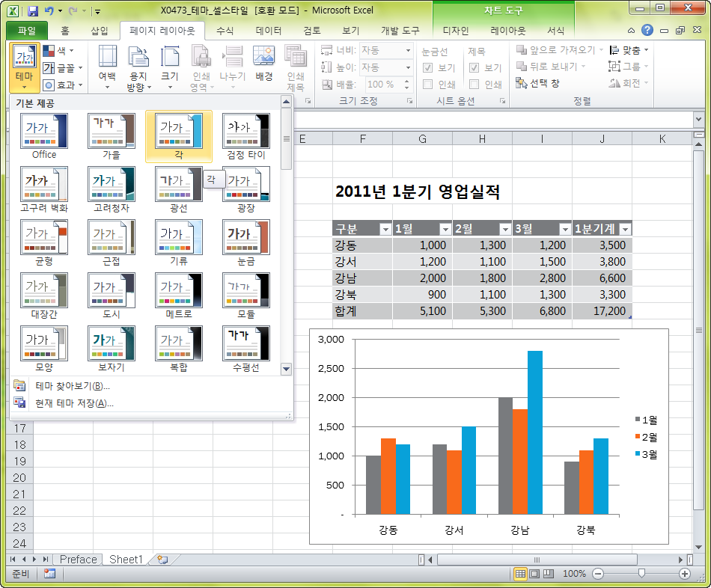The image size is (711, 588).
Task: Uncheck 눈금선 보기 gridlines view checkbox
Action: click(427, 67)
